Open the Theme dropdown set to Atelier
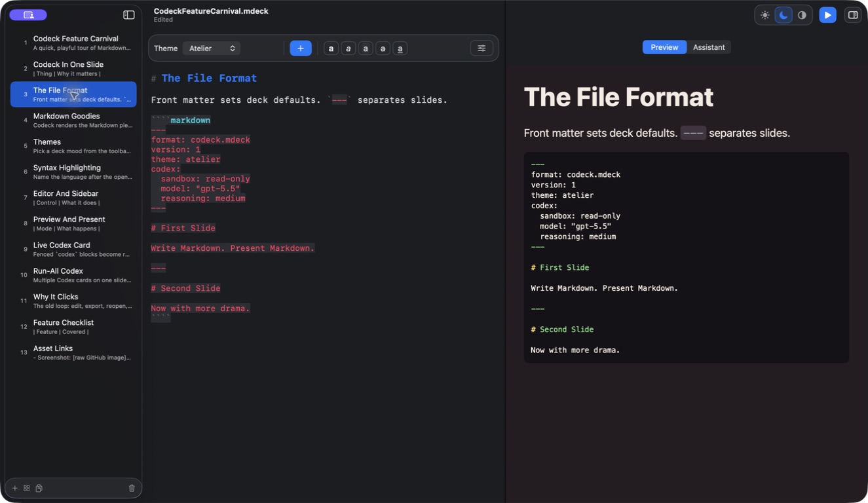Viewport: 868px width, 503px height. pos(211,48)
